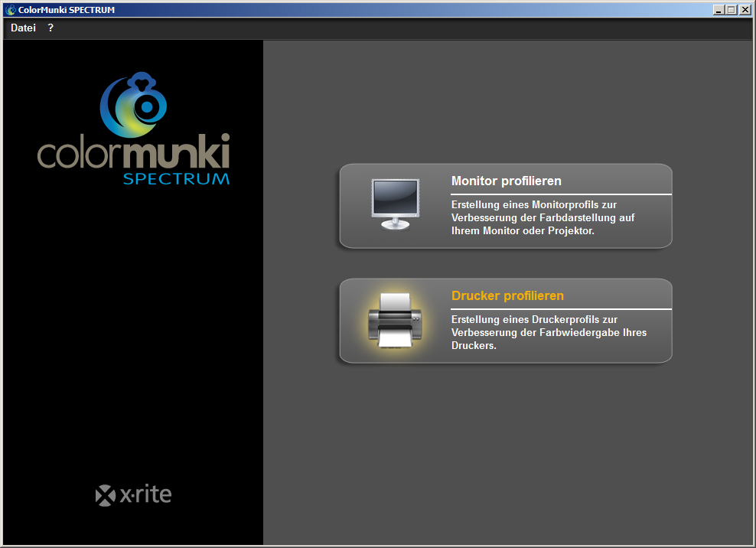This screenshot has height=548, width=756.
Task: Click the text starting "Erstellung eines Druckerprofils zur"
Action: tap(549, 332)
